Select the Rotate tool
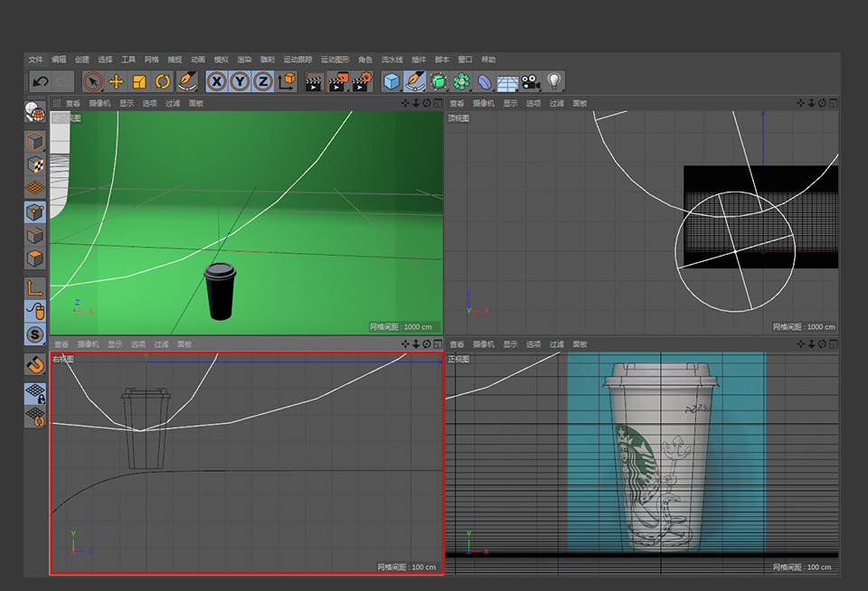The width and height of the screenshot is (868, 591). (x=163, y=81)
